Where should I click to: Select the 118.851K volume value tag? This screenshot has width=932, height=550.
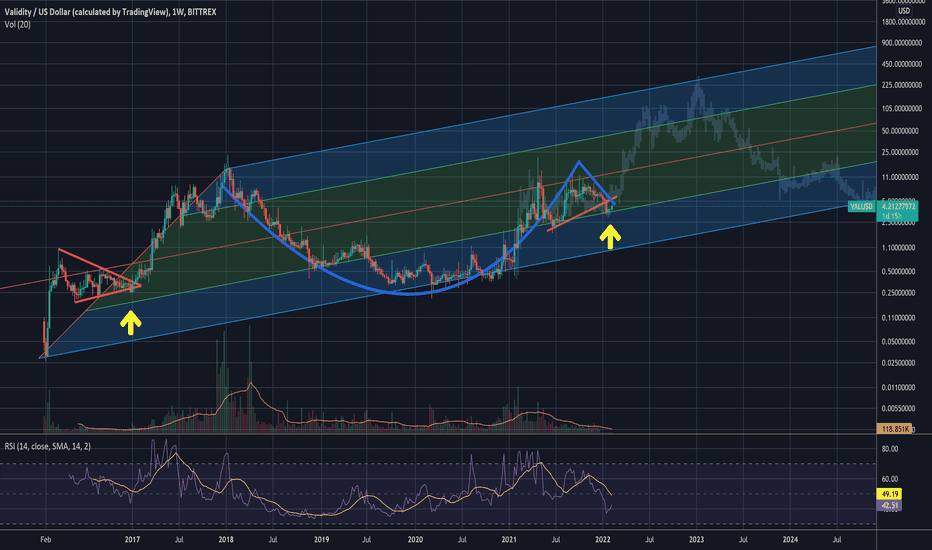click(895, 429)
